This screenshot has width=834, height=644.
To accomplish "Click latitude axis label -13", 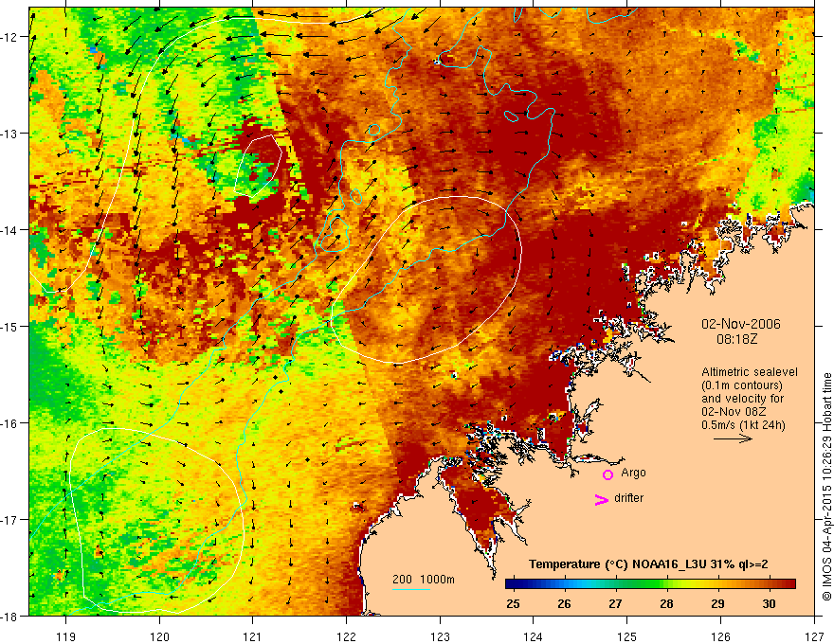I will [x=9, y=134].
